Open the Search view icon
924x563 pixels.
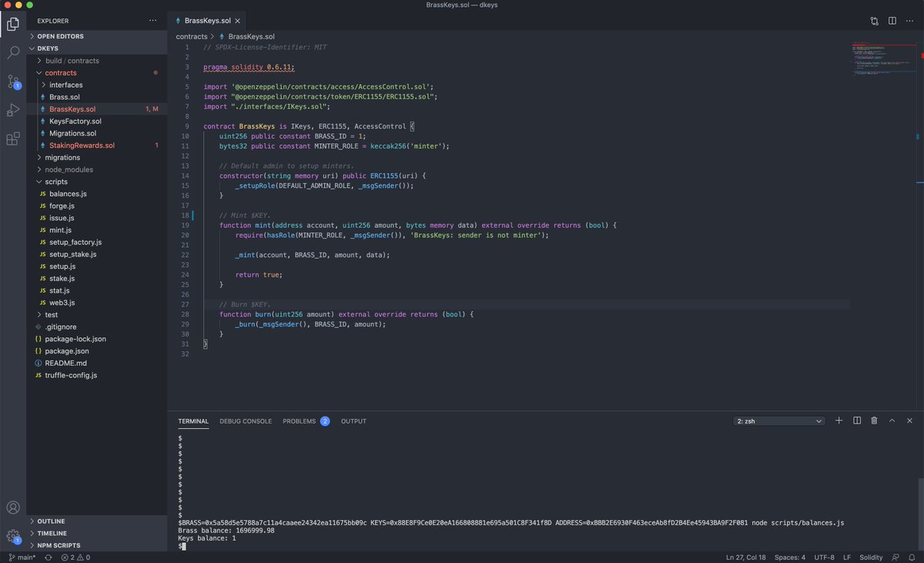pos(13,52)
